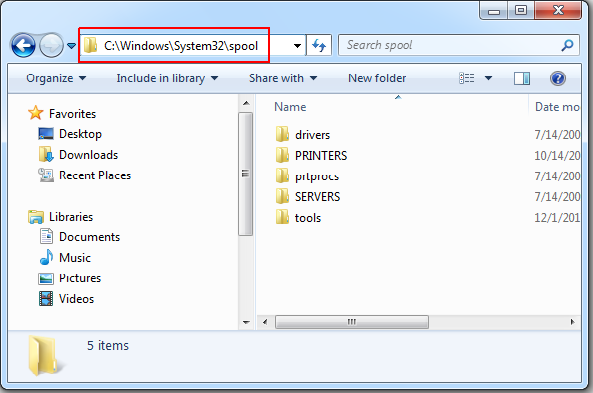The image size is (593, 393).
Task: Select the prtprocs folder name
Action: point(317,177)
